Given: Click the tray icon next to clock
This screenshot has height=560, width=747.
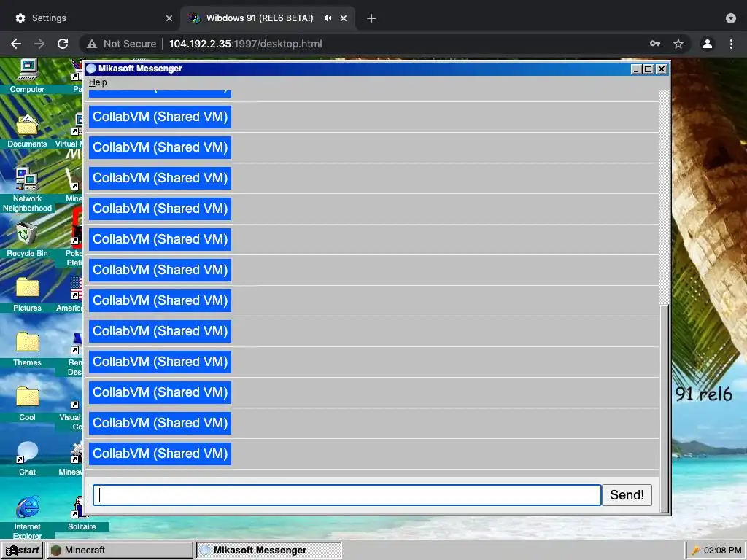Looking at the screenshot, I should point(695,551).
